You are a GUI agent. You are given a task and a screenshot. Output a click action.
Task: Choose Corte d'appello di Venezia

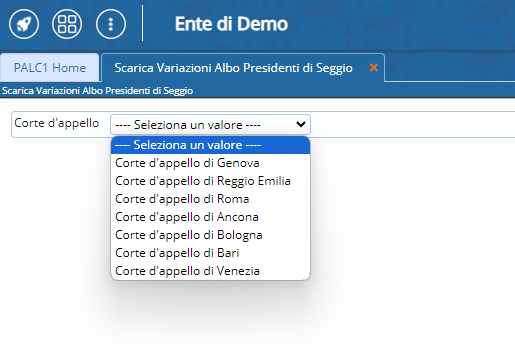210,271
